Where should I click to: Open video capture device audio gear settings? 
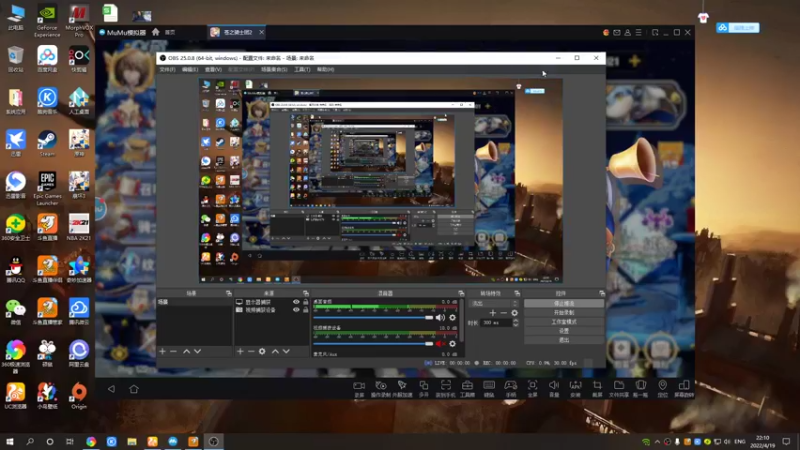point(453,343)
